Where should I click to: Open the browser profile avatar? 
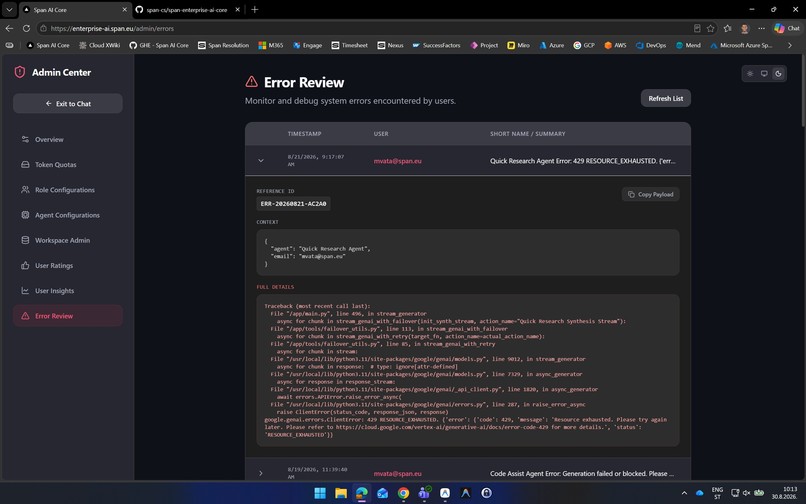tap(744, 28)
